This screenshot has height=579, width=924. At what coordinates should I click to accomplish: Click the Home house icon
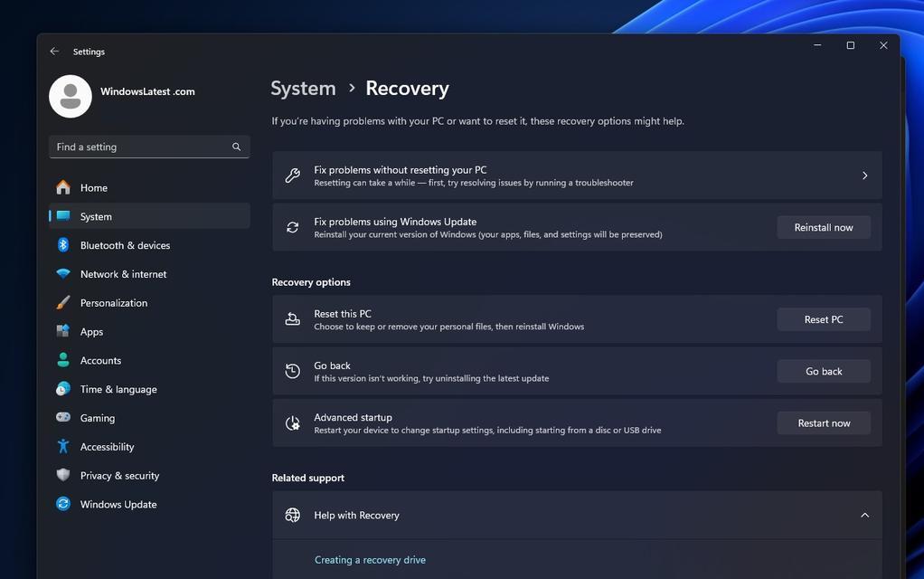pos(63,187)
